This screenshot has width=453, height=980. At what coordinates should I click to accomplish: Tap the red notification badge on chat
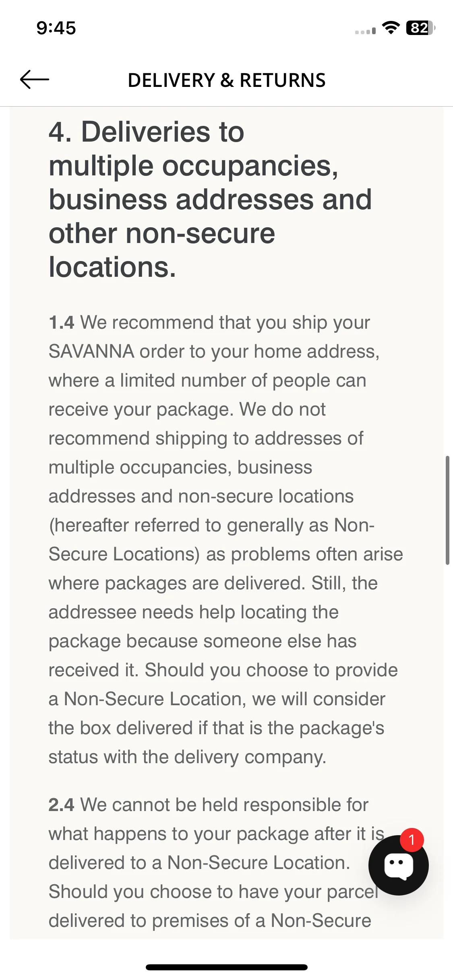[x=412, y=840]
